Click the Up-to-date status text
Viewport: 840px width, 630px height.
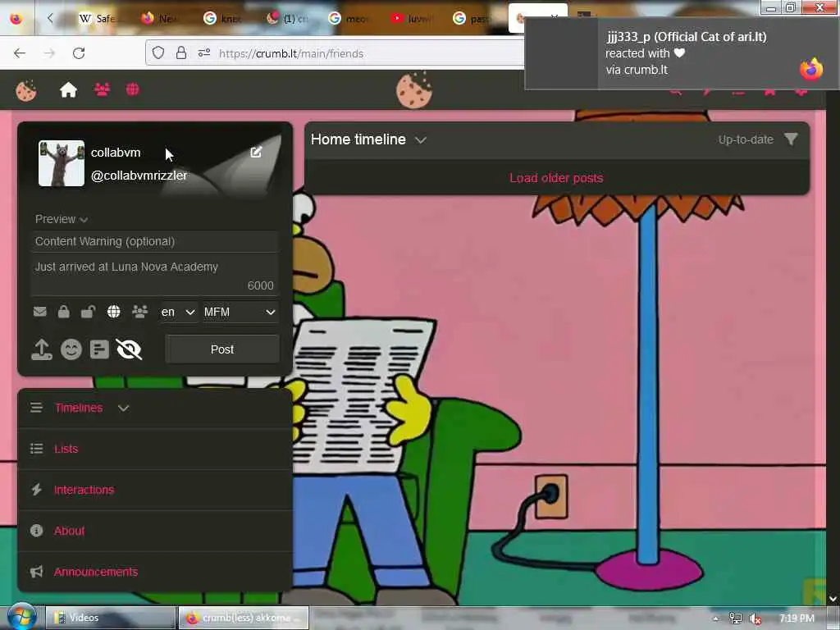[746, 139]
